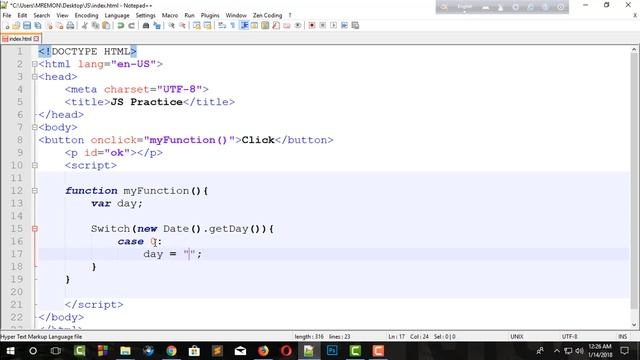
Task: Click the Close All toolbar icon
Action: tap(60, 25)
